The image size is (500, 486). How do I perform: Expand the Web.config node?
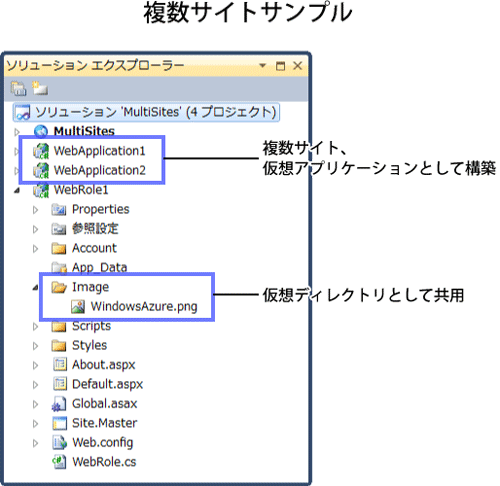(x=35, y=443)
